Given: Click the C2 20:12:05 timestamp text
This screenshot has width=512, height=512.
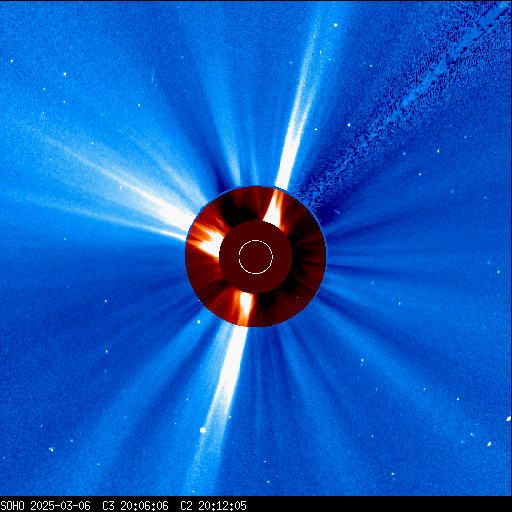Looking at the screenshot, I should tap(213, 506).
